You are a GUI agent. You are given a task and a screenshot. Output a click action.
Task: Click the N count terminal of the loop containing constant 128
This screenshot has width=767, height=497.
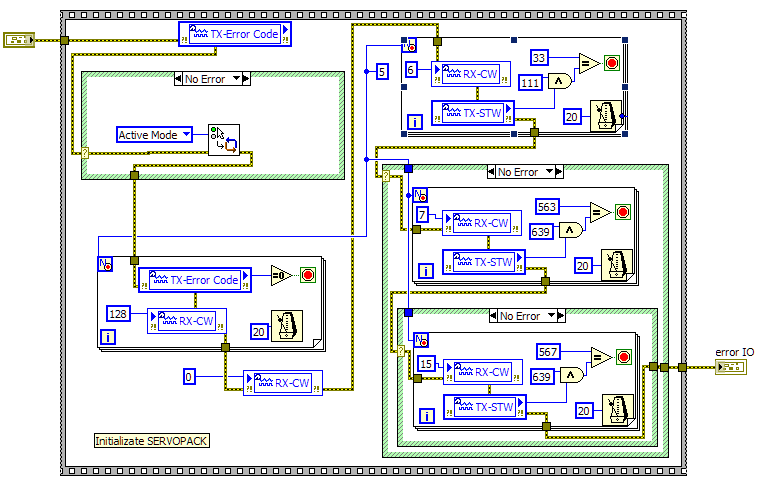pyautogui.click(x=105, y=264)
